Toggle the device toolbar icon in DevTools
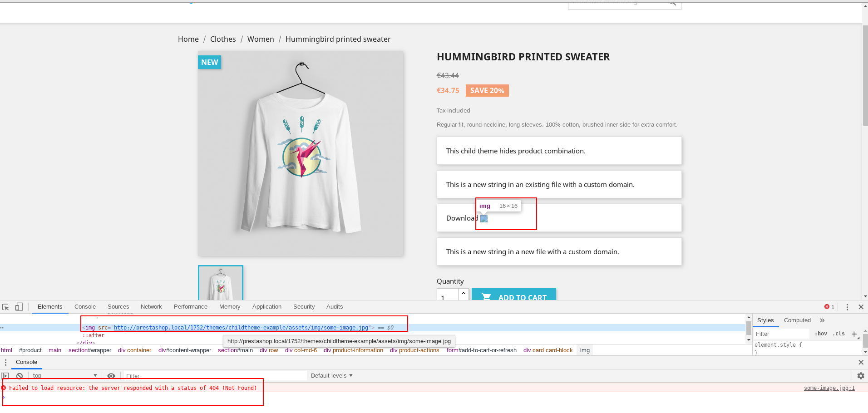 tap(19, 307)
